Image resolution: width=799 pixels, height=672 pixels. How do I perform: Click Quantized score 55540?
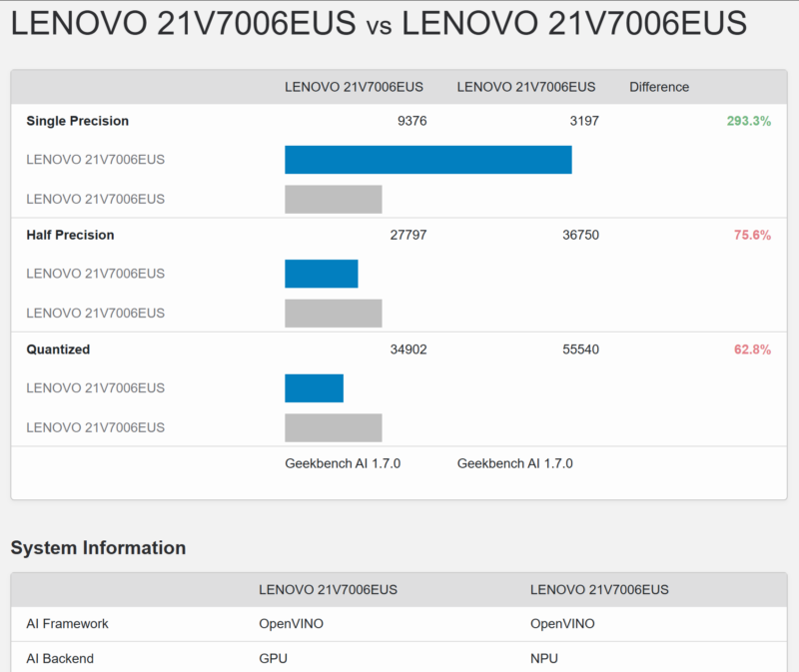click(580, 349)
